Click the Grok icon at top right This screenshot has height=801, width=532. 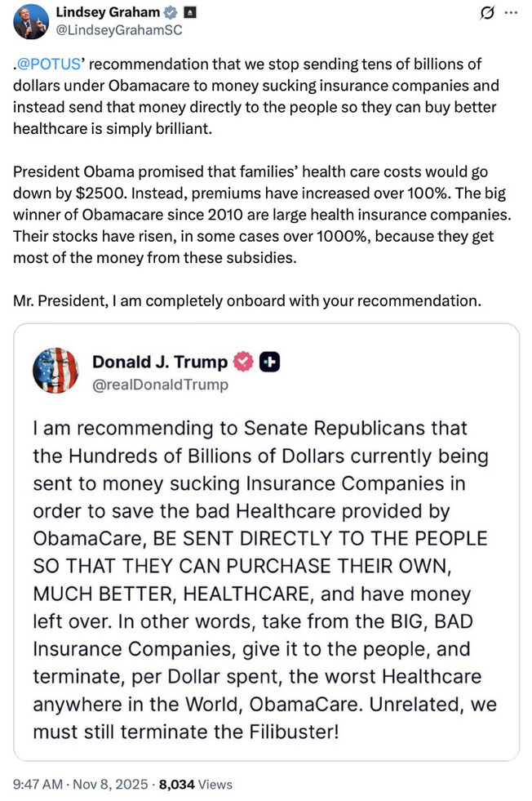pos(490,14)
